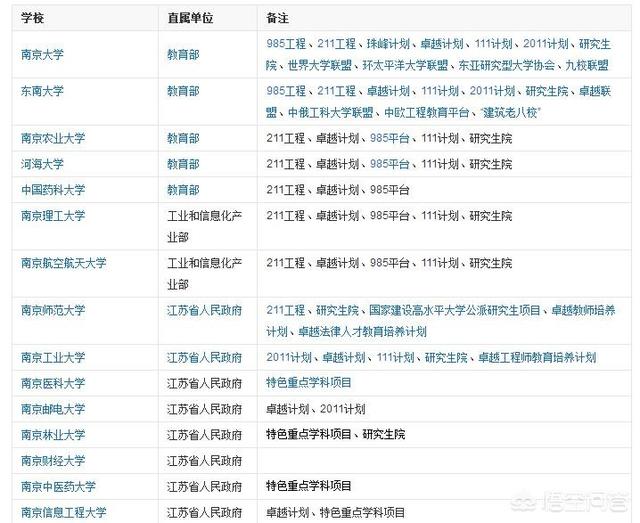640x523 pixels.
Task: Select 特色重点学科项目、研究生院 remark text
Action: 336,434
